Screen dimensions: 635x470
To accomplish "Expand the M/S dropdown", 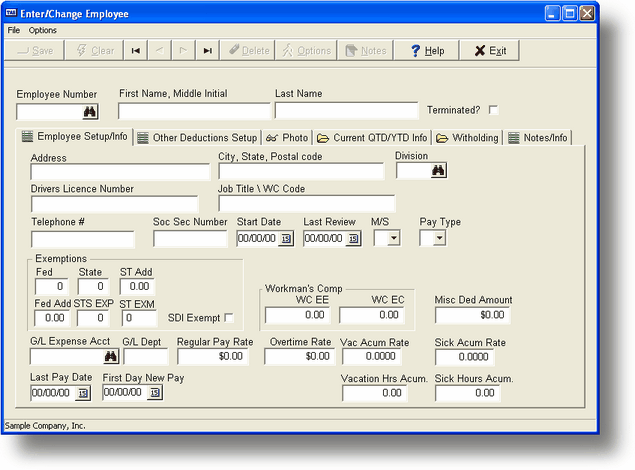I will coord(394,238).
